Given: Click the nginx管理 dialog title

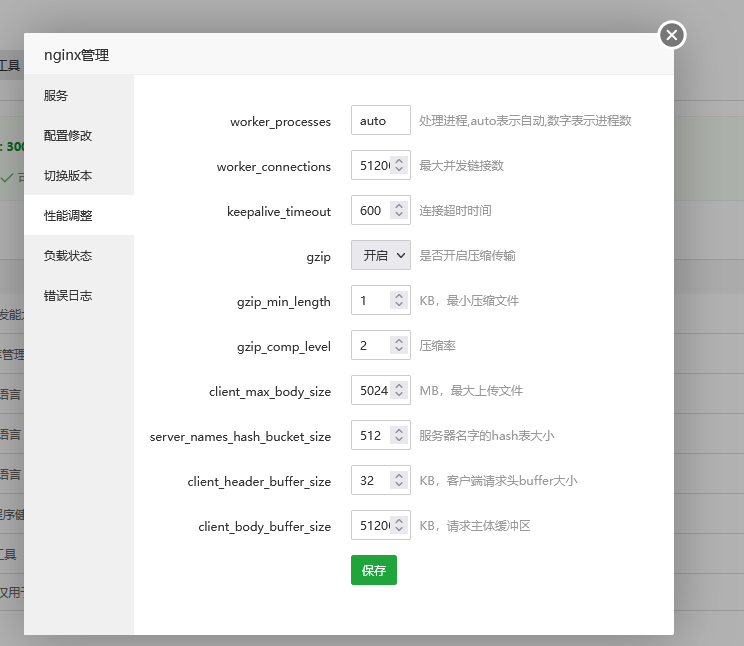Looking at the screenshot, I should 76,55.
